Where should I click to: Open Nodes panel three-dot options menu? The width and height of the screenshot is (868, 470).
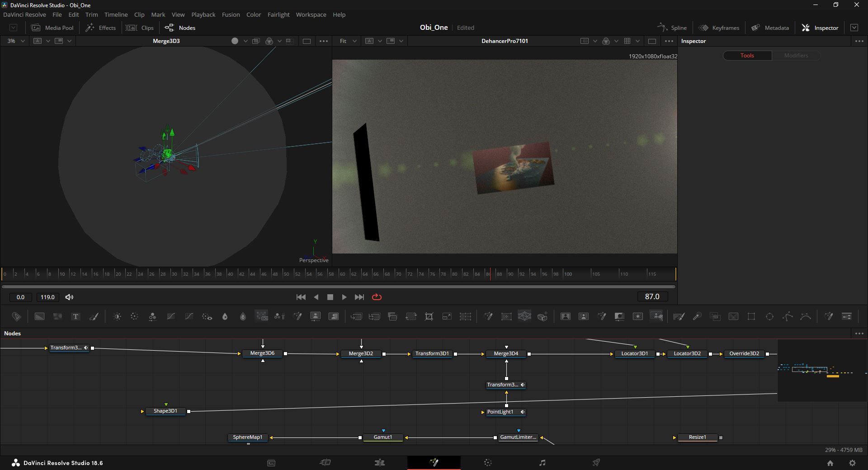coord(859,333)
